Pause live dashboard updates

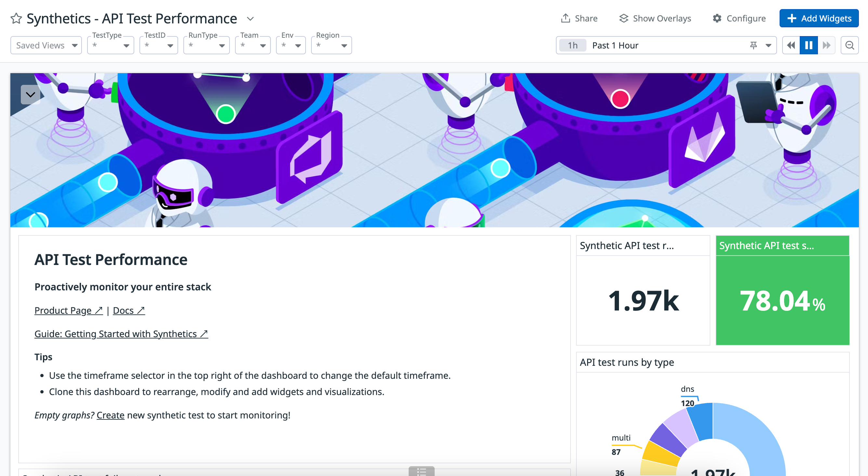pos(809,45)
